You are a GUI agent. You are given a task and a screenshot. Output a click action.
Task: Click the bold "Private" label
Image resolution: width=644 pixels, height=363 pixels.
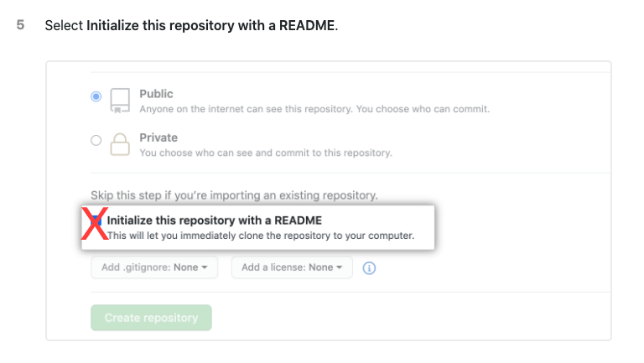pyautogui.click(x=158, y=137)
